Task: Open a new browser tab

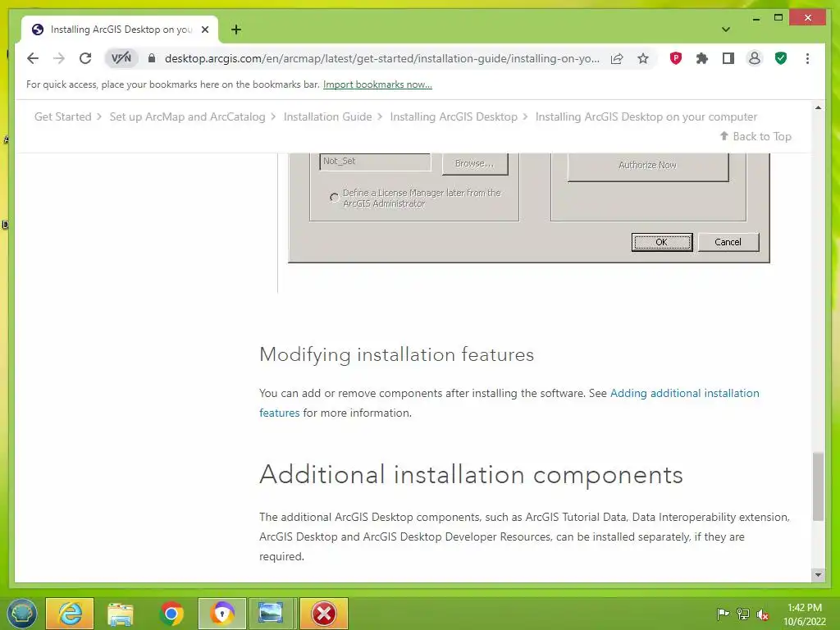Action: (236, 30)
